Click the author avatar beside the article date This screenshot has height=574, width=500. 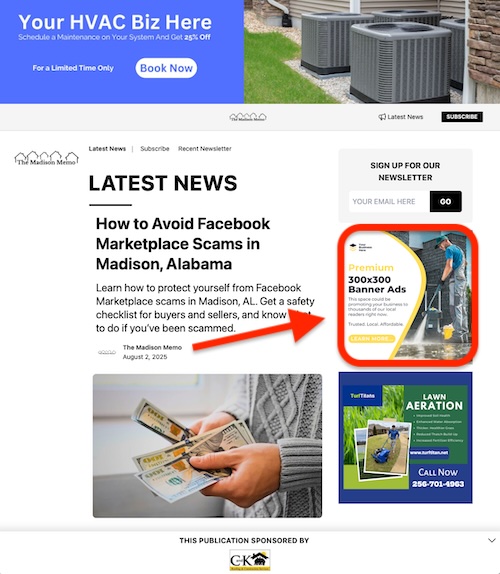point(107,352)
